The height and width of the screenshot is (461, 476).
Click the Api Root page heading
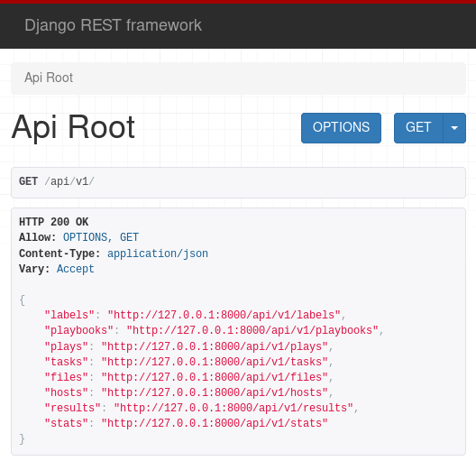click(x=73, y=127)
